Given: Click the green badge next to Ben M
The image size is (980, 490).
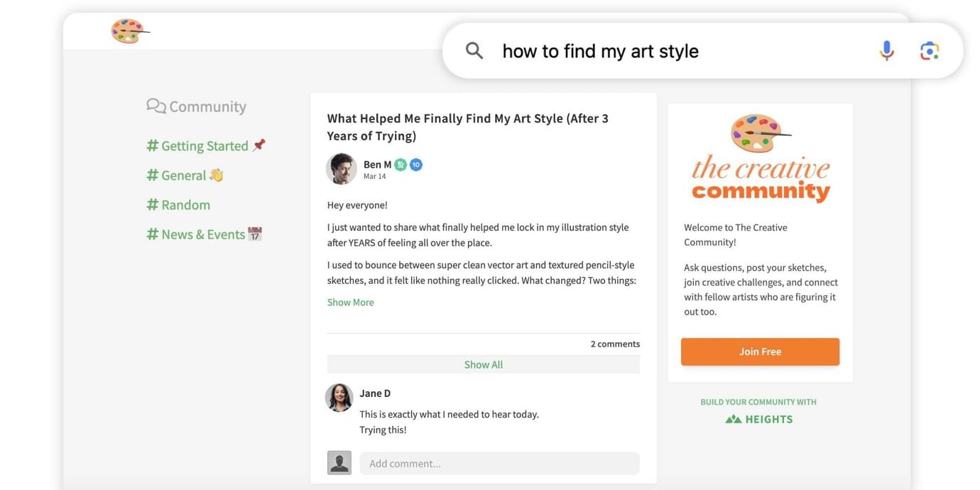Looking at the screenshot, I should (401, 165).
